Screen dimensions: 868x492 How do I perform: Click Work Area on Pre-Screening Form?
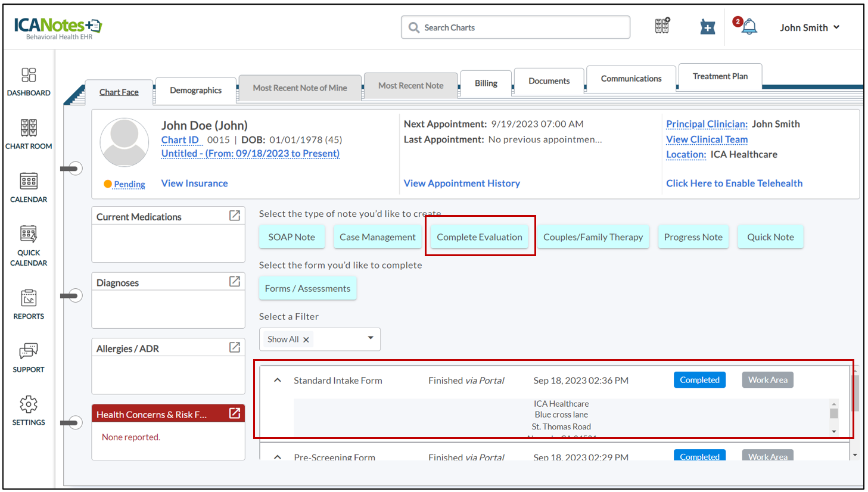point(767,456)
